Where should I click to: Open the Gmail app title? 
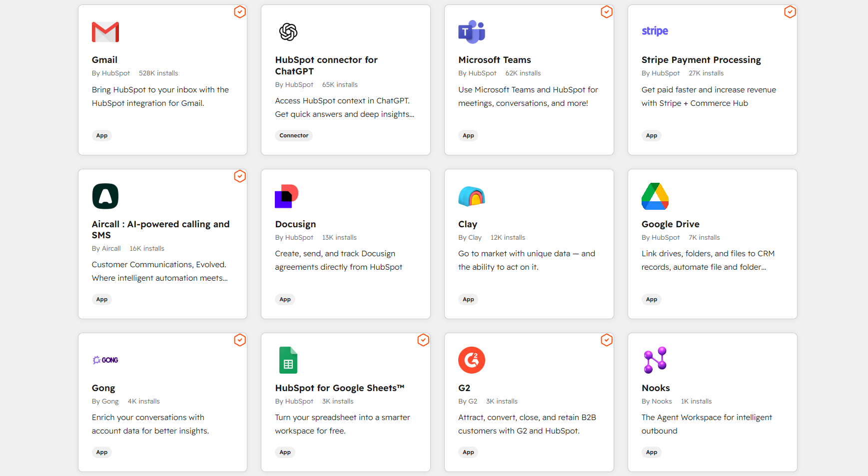coord(104,60)
